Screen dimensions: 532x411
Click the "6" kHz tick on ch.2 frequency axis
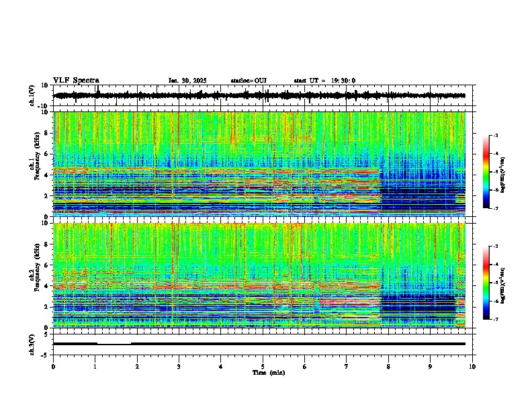tap(47, 265)
